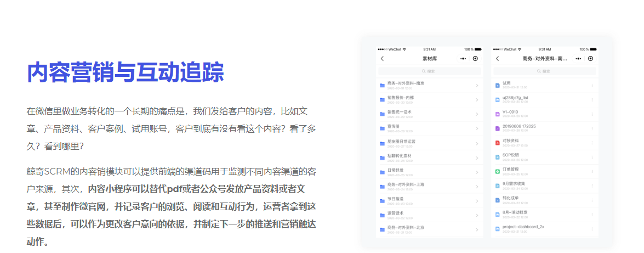Open more options for SOP说明 file

[x=592, y=157]
